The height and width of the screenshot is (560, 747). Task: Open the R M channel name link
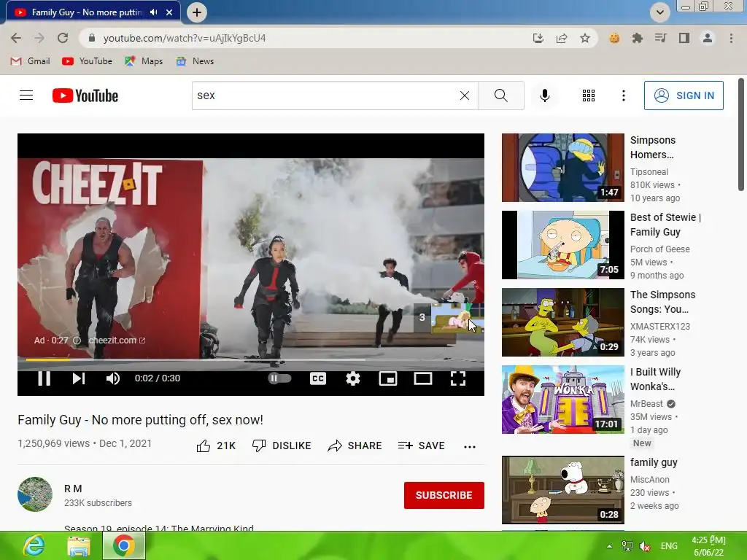pyautogui.click(x=73, y=489)
